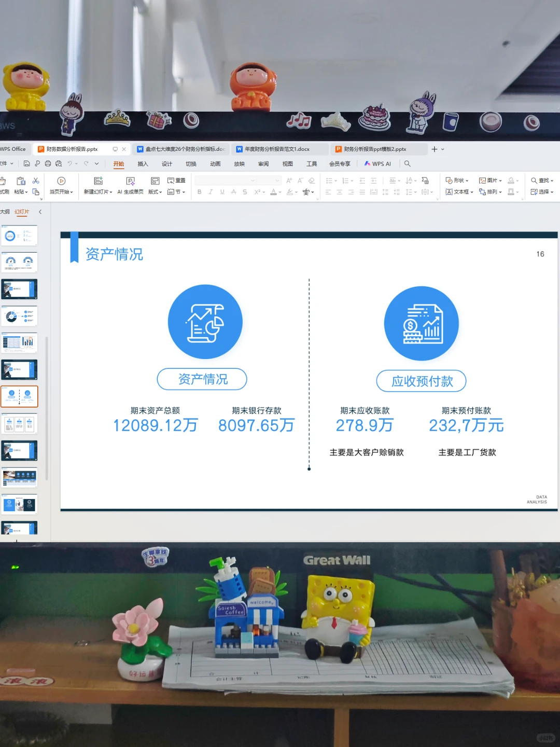Select the 资产情况 pill button on the slide

pyautogui.click(x=202, y=379)
